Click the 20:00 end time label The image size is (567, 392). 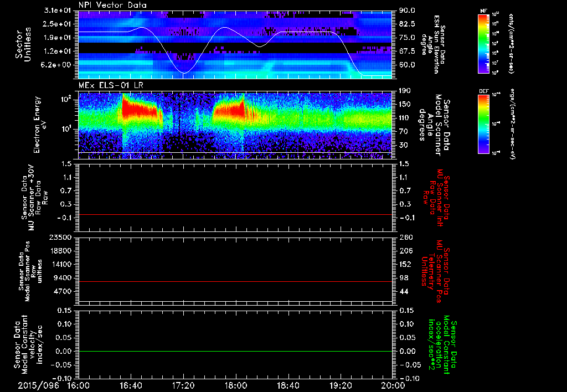point(393,385)
